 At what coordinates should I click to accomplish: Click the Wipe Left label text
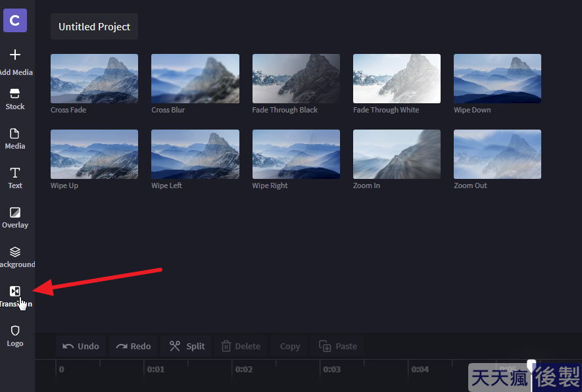[x=166, y=185]
